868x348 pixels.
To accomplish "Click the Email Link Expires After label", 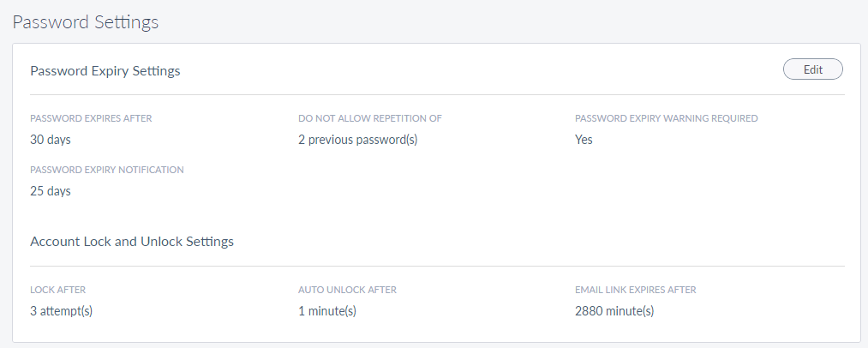I will pyautogui.click(x=636, y=289).
